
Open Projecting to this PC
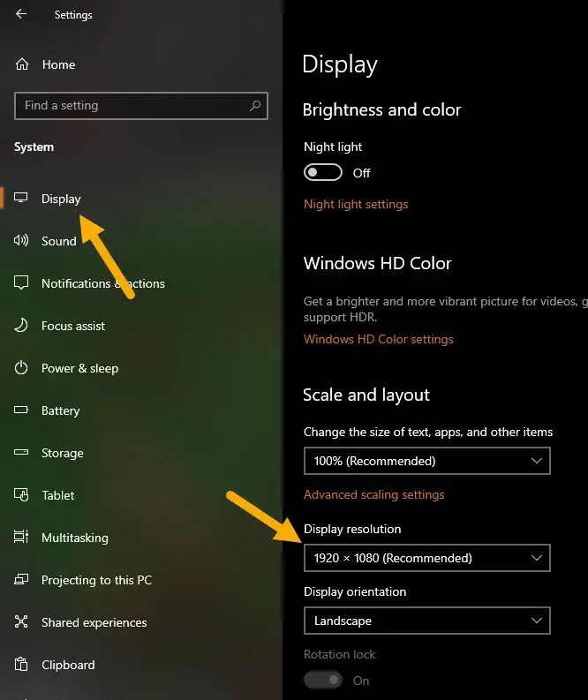(97, 580)
